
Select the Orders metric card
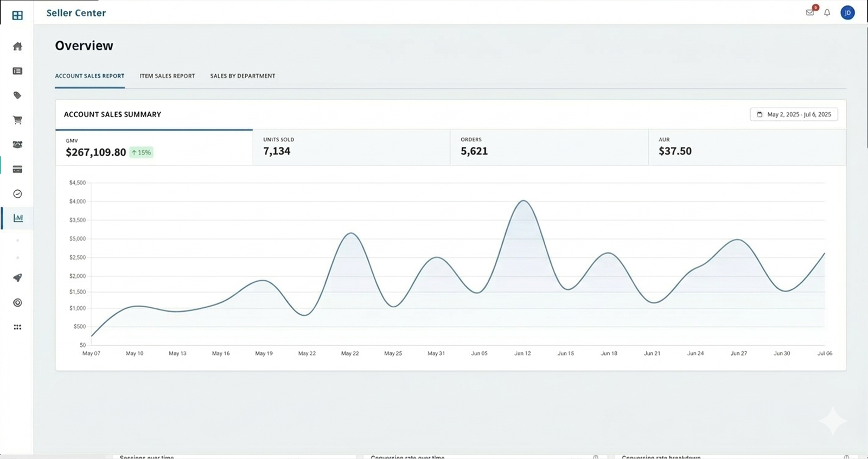pyautogui.click(x=548, y=147)
